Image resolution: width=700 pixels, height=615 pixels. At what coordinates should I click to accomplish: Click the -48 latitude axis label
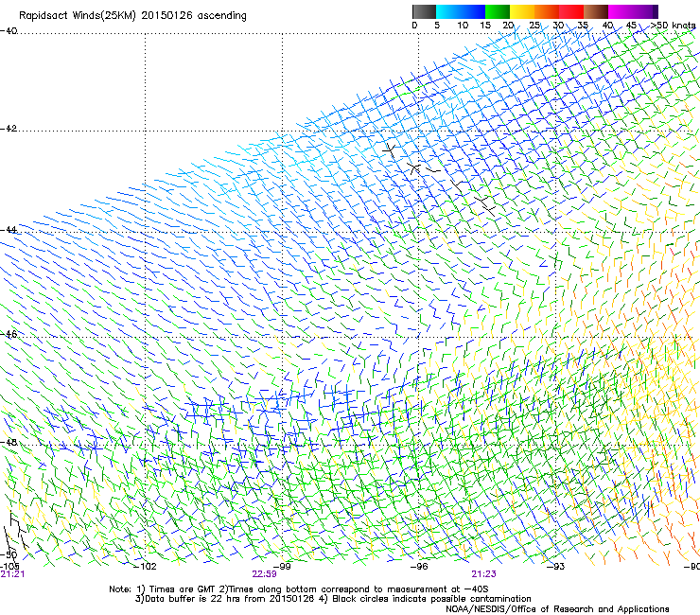9,442
